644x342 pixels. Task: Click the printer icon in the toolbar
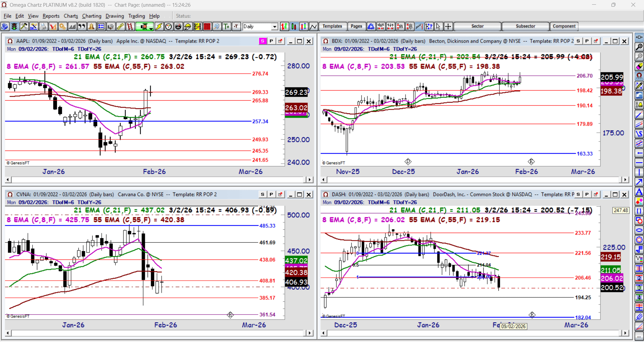coord(43,26)
